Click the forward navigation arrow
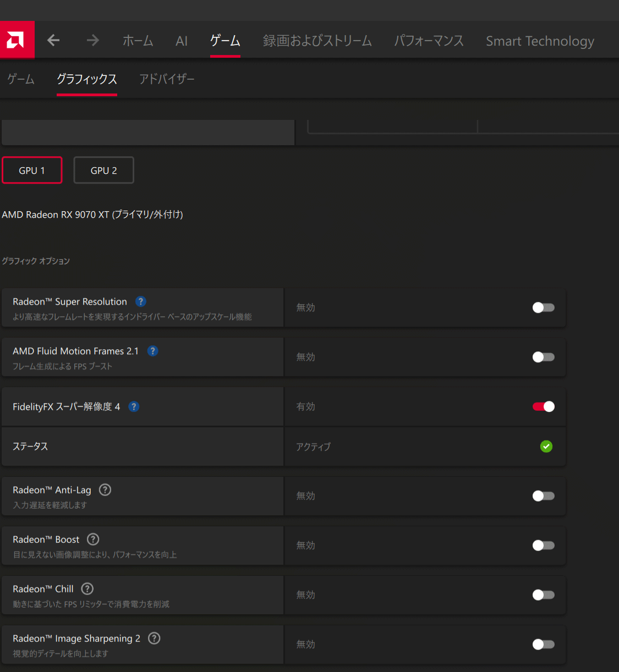 pos(92,40)
